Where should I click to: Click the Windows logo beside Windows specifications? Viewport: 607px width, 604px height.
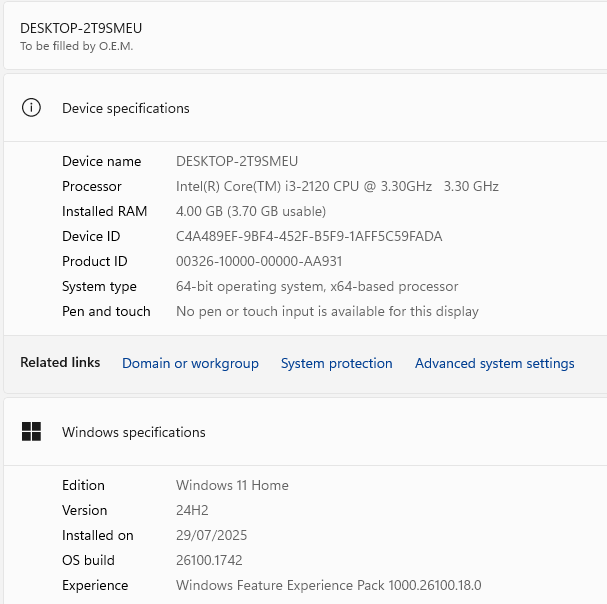pyautogui.click(x=31, y=431)
